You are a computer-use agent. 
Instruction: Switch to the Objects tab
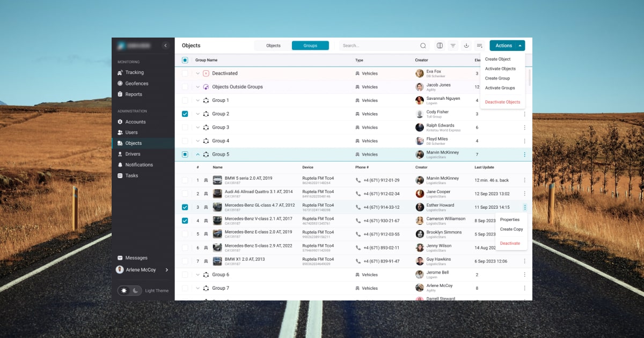click(272, 46)
